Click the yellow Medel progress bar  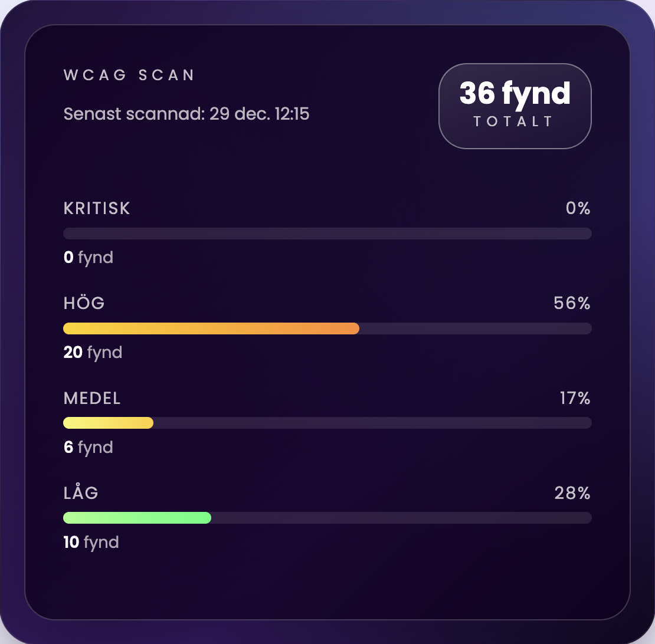click(x=108, y=423)
